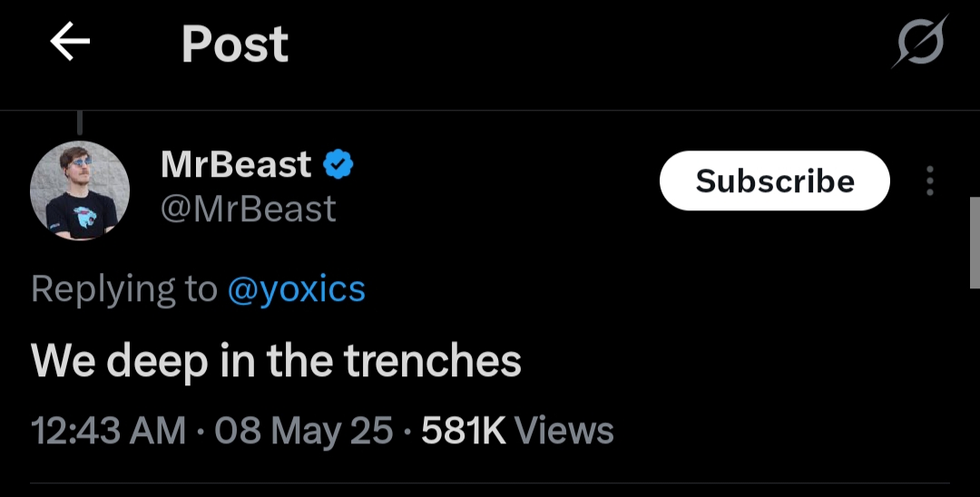
Task: Click the Post header title
Action: (x=235, y=43)
